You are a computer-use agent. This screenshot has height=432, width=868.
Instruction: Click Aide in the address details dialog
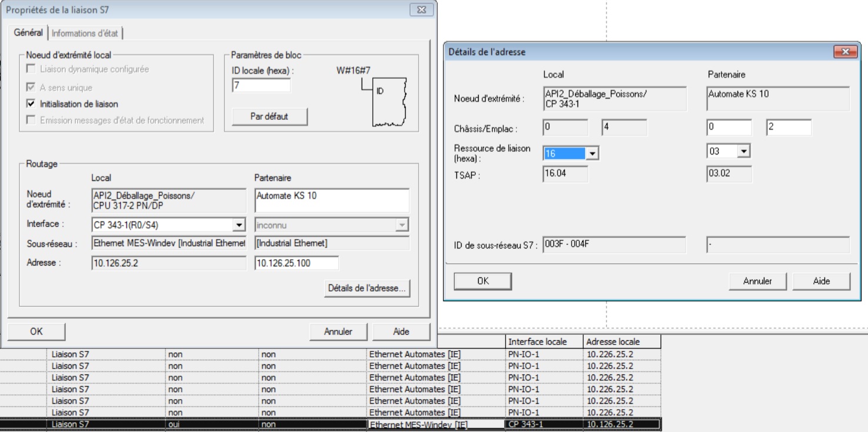[821, 281]
